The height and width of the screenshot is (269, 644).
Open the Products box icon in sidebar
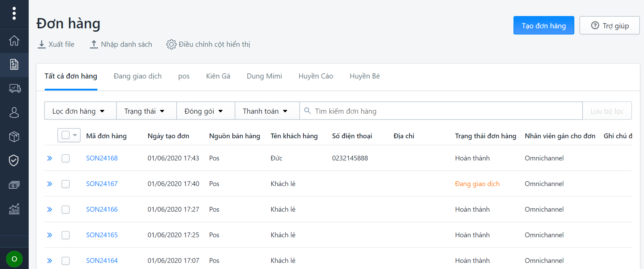pos(14,137)
